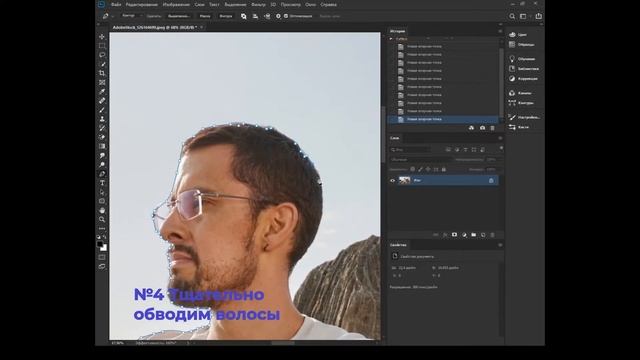Select the Gradient tool
Screen dimensions: 640x360
coord(102,146)
